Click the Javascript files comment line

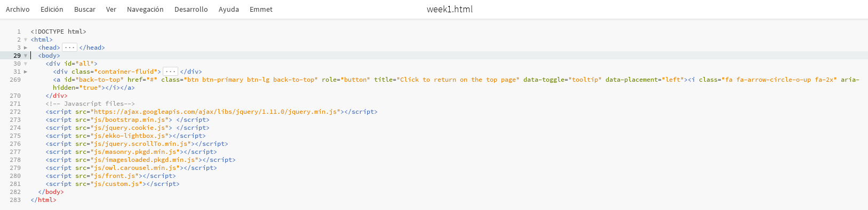90,104
